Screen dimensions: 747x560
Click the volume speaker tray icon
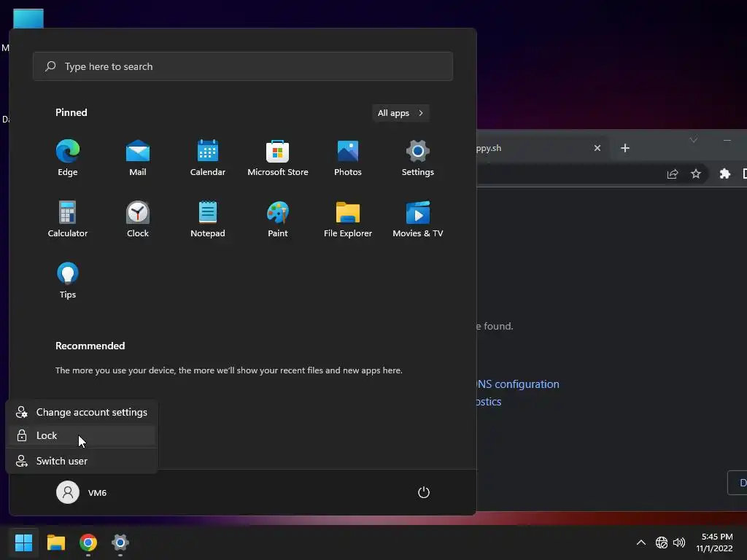click(x=679, y=542)
